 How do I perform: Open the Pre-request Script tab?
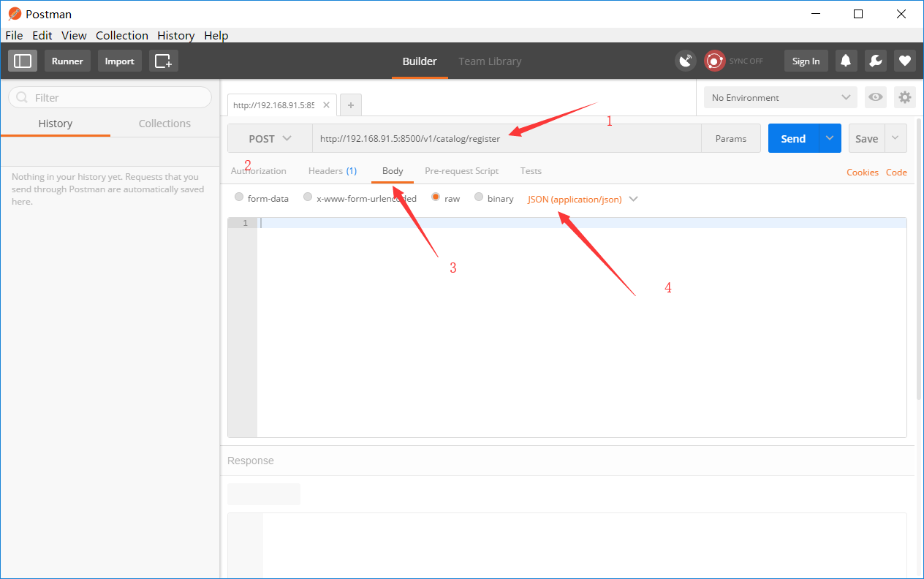click(x=461, y=170)
